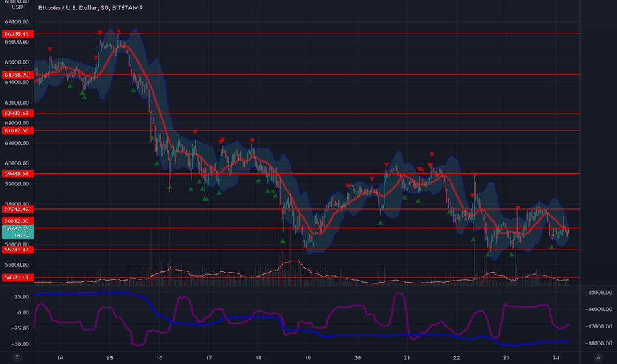Click the Bitcoin / U.S. Dollar chart title
Image resolution: width=617 pixels, height=364 pixels.
pos(91,7)
